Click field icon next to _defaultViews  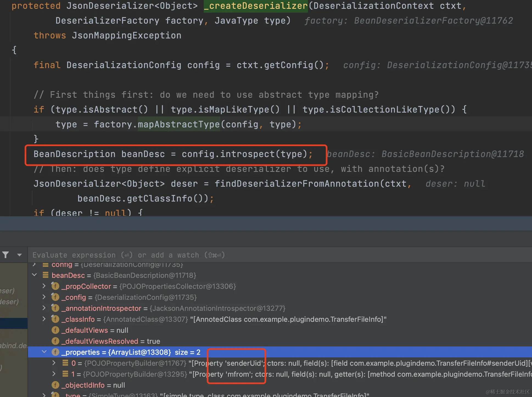(55, 330)
